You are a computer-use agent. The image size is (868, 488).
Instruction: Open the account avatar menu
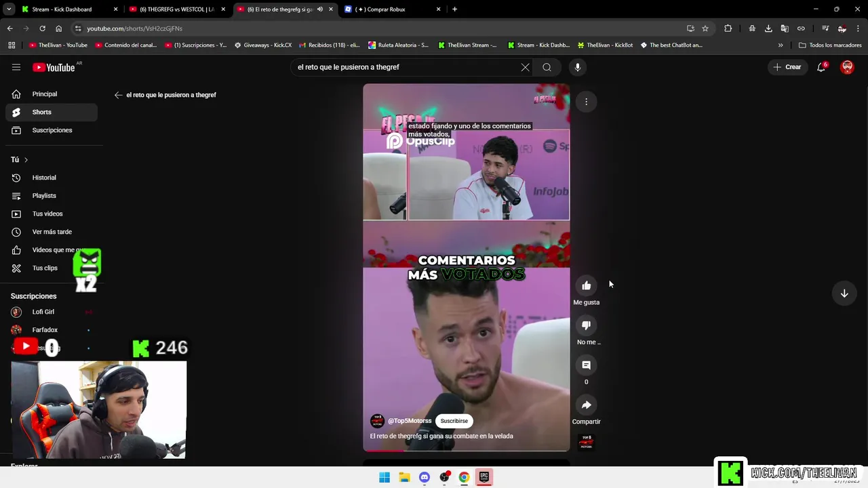point(847,67)
